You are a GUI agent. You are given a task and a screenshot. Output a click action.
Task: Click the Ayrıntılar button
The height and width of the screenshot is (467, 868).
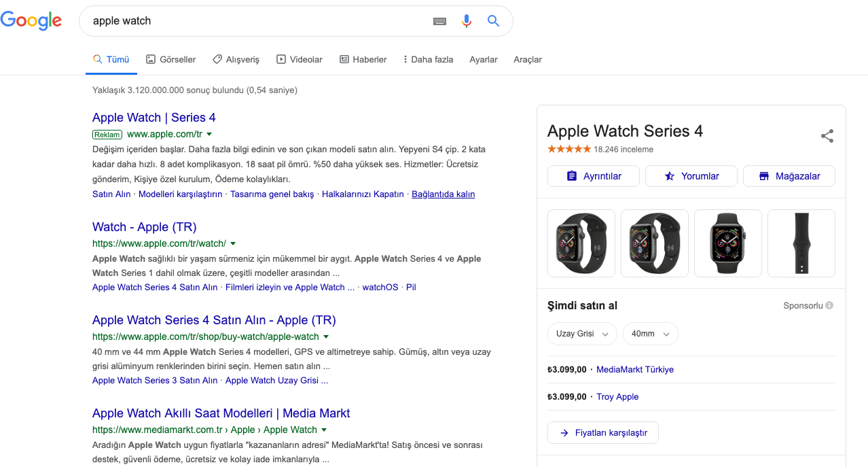click(x=594, y=176)
